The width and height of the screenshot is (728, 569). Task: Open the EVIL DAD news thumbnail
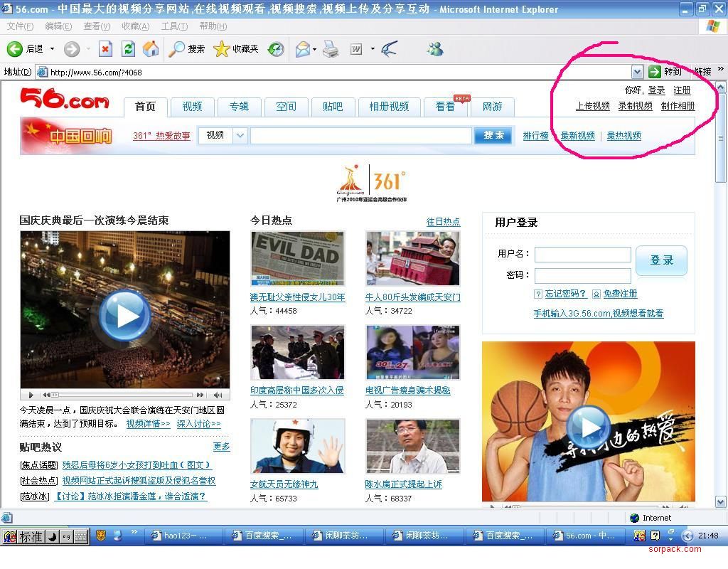298,258
